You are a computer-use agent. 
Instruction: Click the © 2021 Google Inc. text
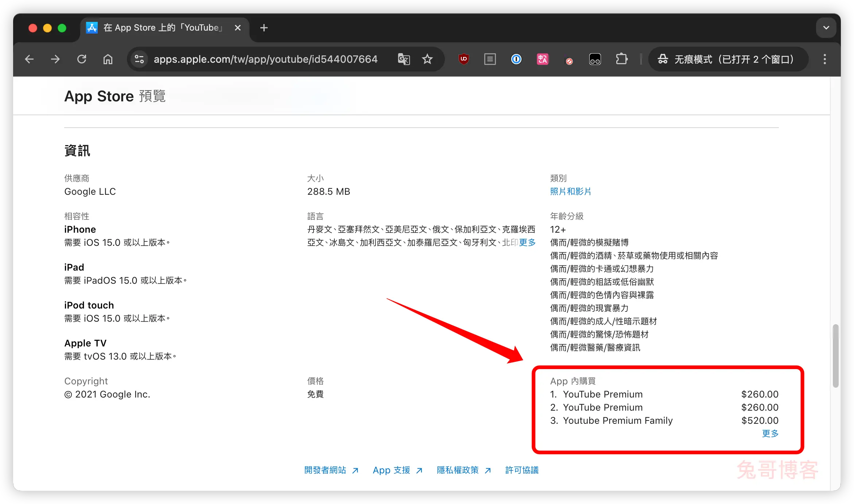[107, 394]
